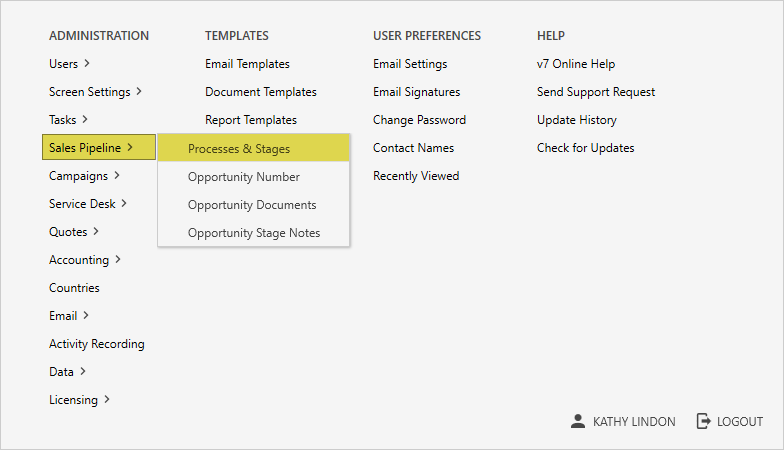The height and width of the screenshot is (450, 784).
Task: Click Change Password link
Action: coord(419,120)
